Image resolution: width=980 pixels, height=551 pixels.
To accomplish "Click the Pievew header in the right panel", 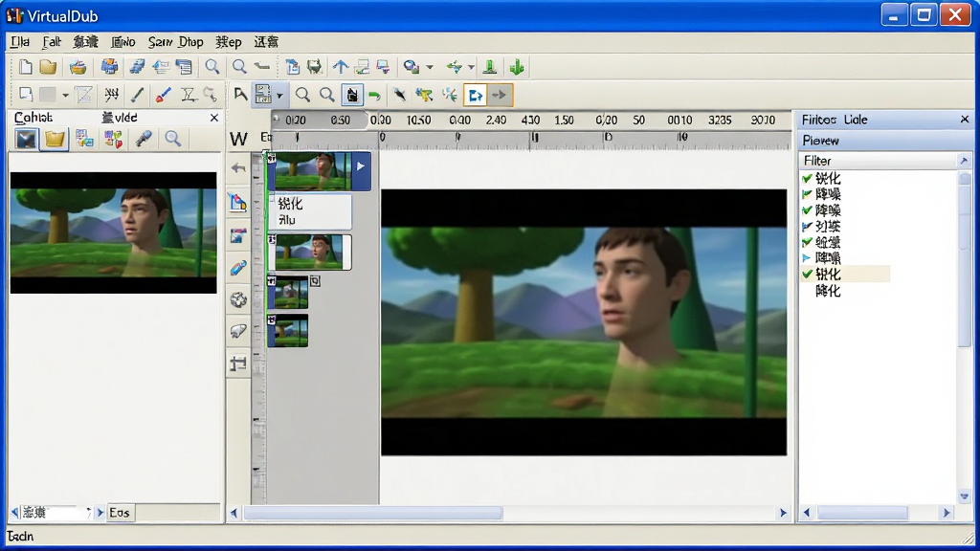I will (x=820, y=141).
